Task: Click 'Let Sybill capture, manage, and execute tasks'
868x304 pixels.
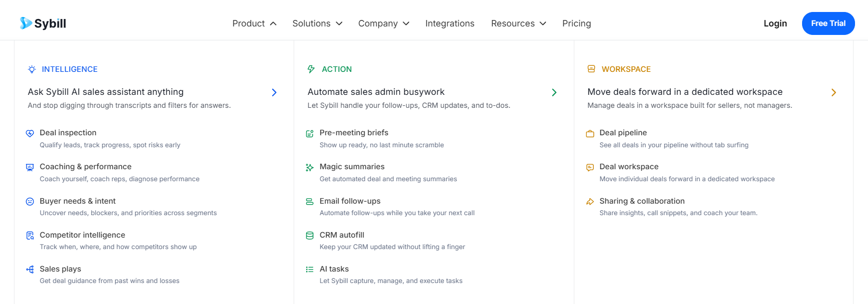Action: [391, 281]
